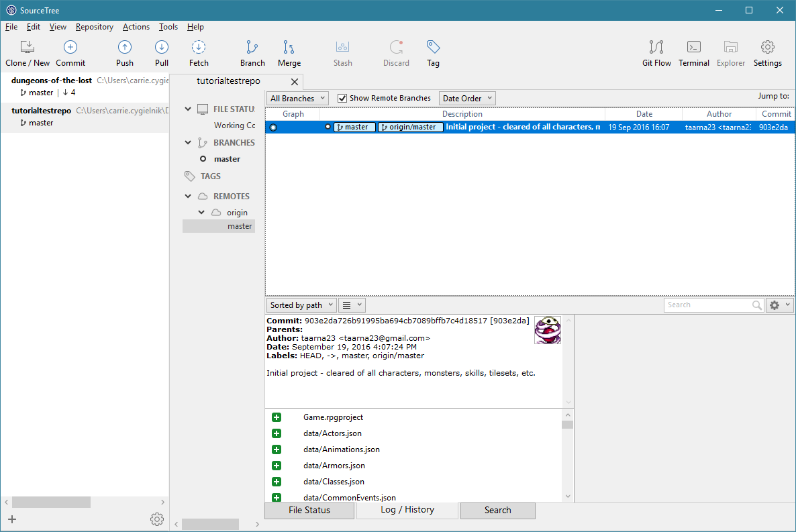This screenshot has width=796, height=532.
Task: Select the local master branch
Action: coord(227,159)
